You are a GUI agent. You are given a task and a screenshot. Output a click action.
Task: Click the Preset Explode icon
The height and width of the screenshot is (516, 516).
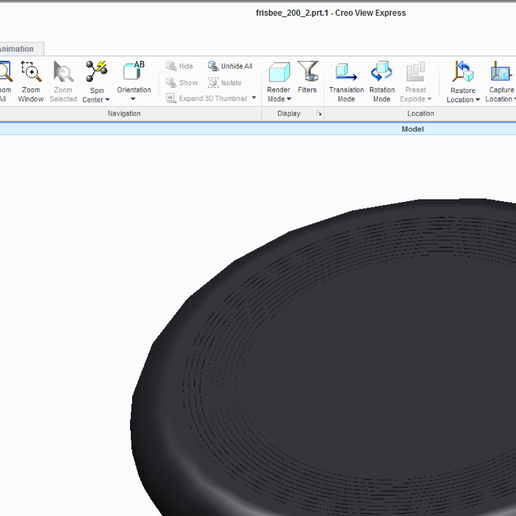tap(416, 71)
